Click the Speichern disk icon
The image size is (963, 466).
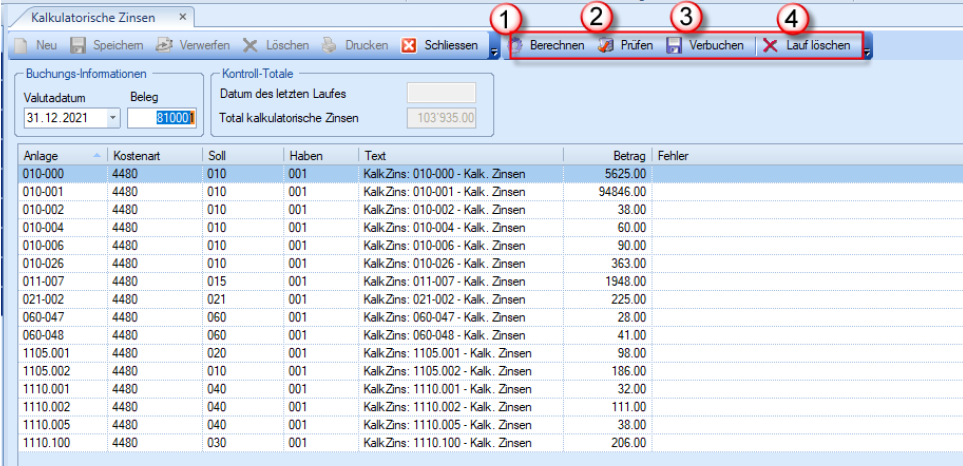coord(78,46)
